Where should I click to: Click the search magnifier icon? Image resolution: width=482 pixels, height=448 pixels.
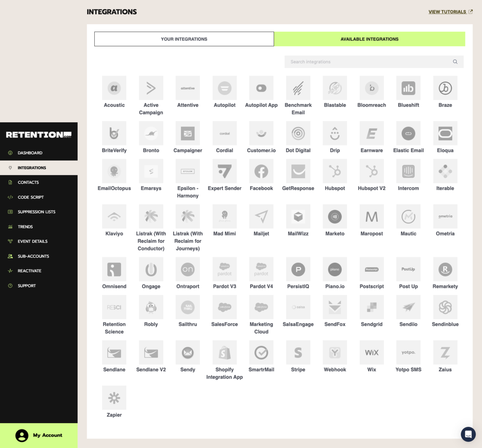(455, 62)
